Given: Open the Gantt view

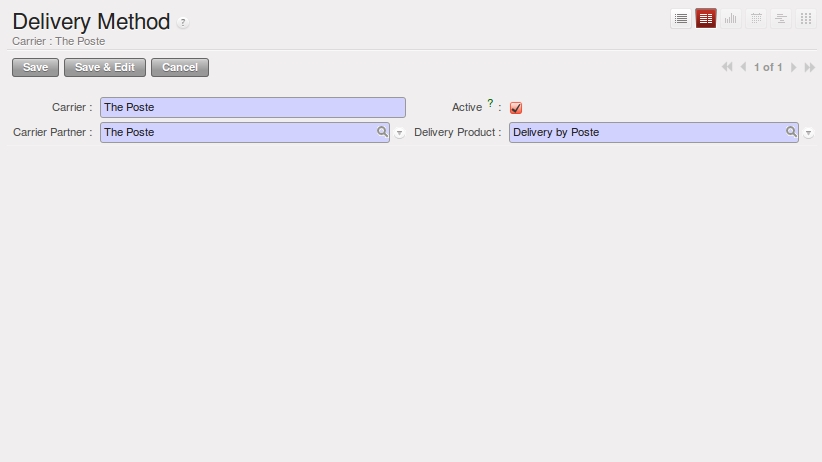Looking at the screenshot, I should 781,18.
